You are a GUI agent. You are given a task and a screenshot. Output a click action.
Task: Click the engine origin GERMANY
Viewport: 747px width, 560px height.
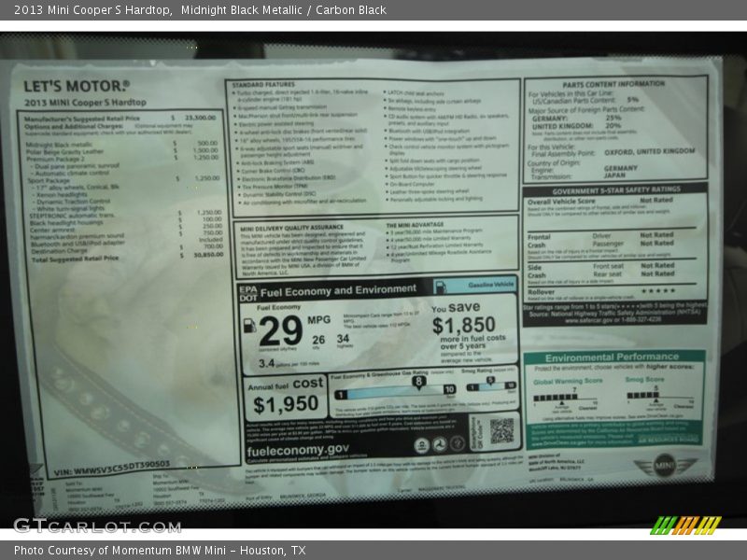[x=621, y=168]
